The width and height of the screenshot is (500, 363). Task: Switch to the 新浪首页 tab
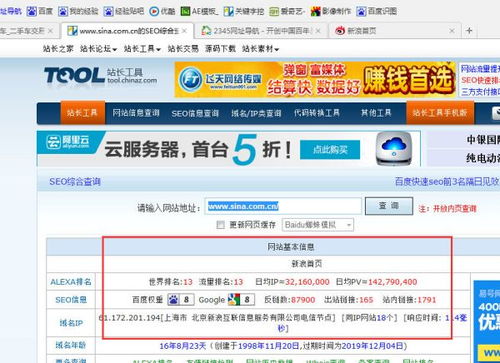pos(396,31)
